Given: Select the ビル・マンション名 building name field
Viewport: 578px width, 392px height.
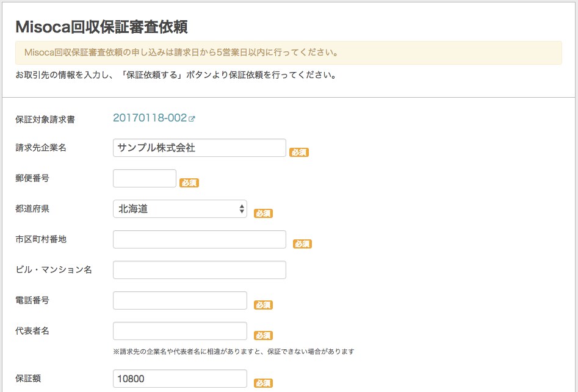Looking at the screenshot, I should point(200,270).
